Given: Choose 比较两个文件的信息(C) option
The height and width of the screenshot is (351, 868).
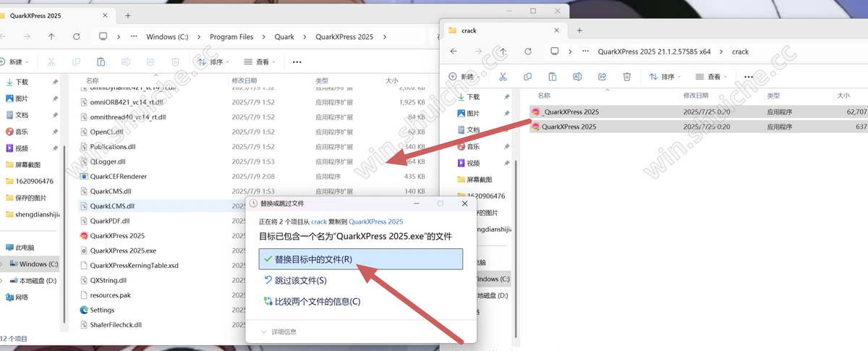Looking at the screenshot, I should [x=360, y=301].
